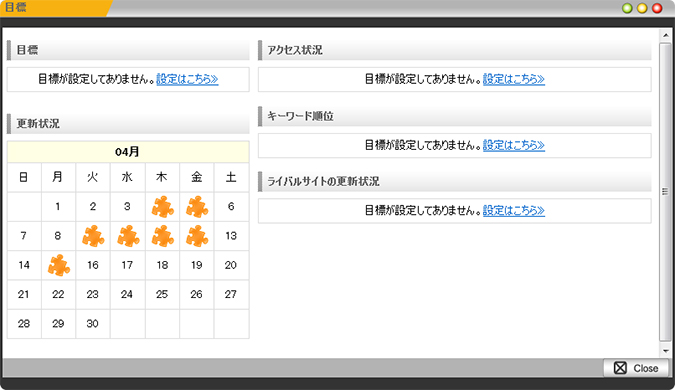
Task: Open the 設定はこちら link under 目標
Action: (x=187, y=79)
